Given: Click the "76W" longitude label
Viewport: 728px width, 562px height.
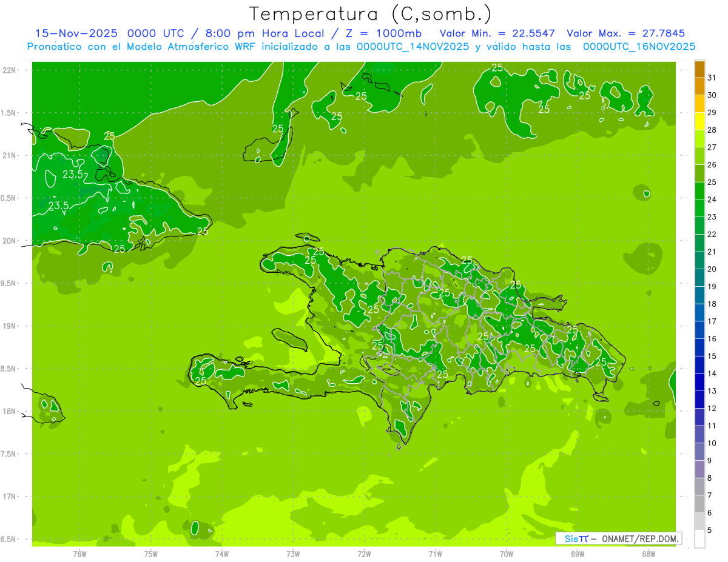Looking at the screenshot, I should coord(79,554).
